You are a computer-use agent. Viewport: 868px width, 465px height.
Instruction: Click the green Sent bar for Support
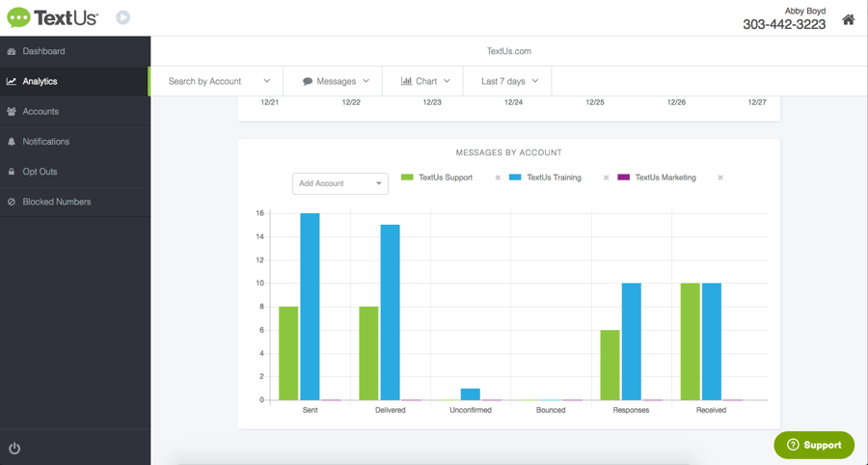(x=288, y=353)
